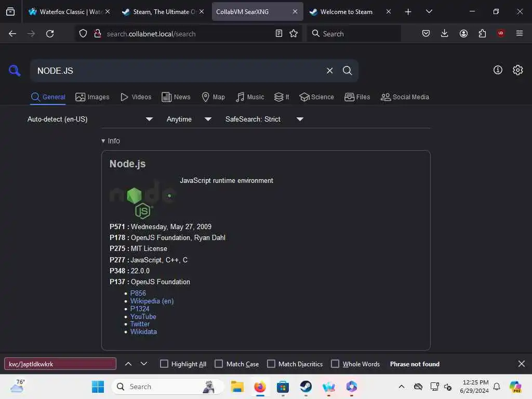Viewport: 532px width, 399px height.
Task: Open the Wikipedia (en) link
Action: click(x=152, y=301)
